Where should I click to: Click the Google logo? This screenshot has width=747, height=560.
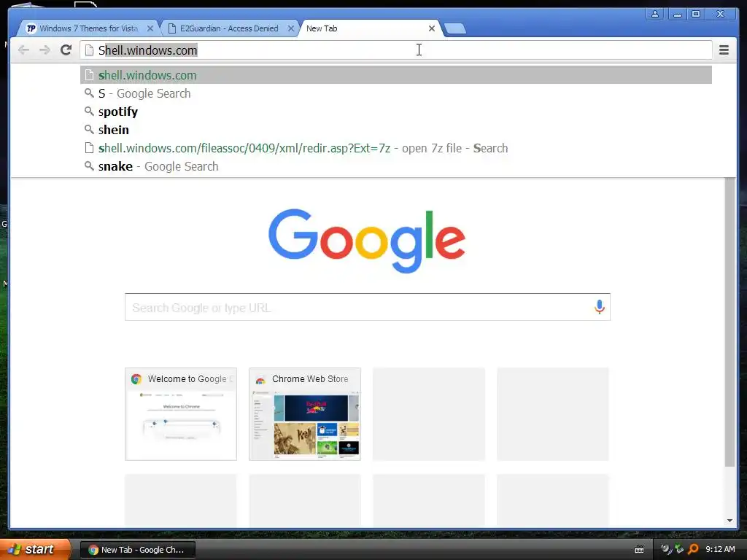367,241
